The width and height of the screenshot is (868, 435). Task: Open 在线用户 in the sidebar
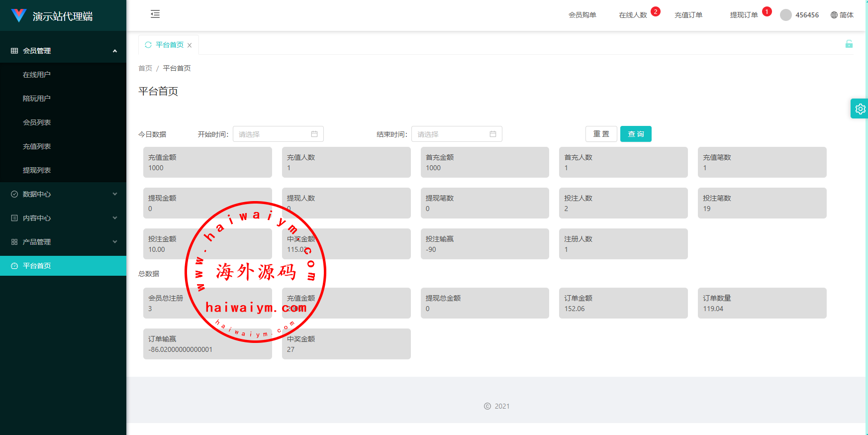click(37, 75)
